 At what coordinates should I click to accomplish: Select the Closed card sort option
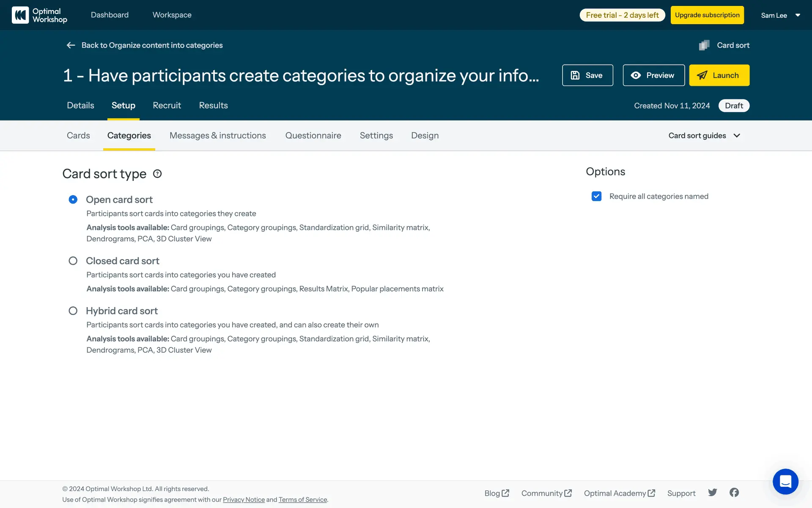[73, 261]
